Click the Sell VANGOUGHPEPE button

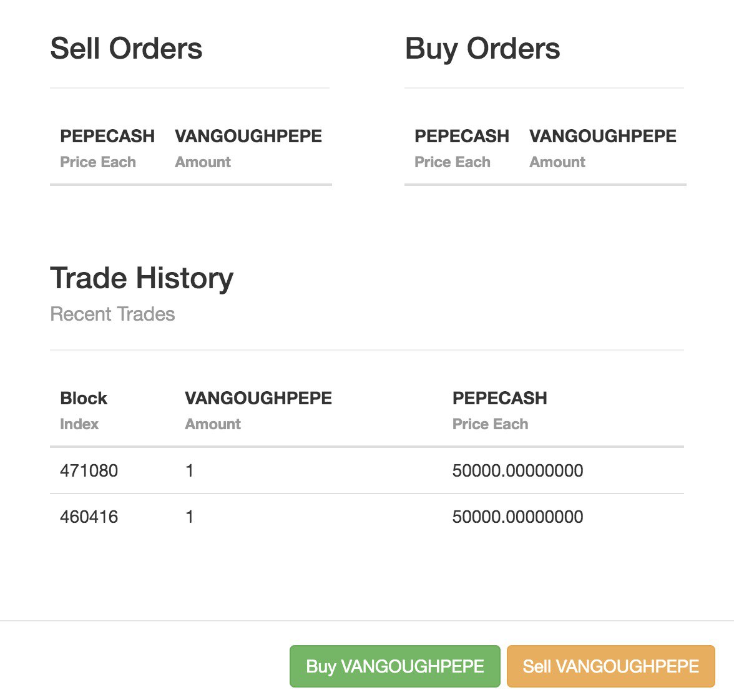[610, 666]
